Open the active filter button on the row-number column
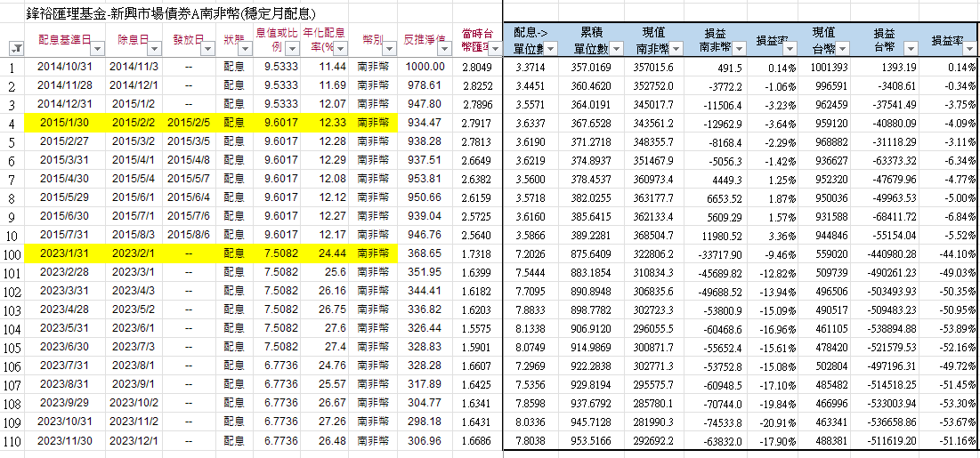 [x=16, y=48]
